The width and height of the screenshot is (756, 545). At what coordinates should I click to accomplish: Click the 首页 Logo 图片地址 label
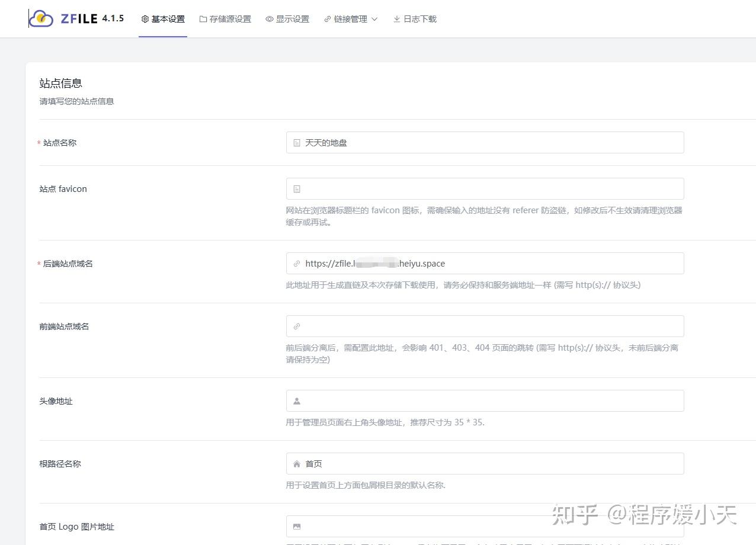[x=76, y=527]
